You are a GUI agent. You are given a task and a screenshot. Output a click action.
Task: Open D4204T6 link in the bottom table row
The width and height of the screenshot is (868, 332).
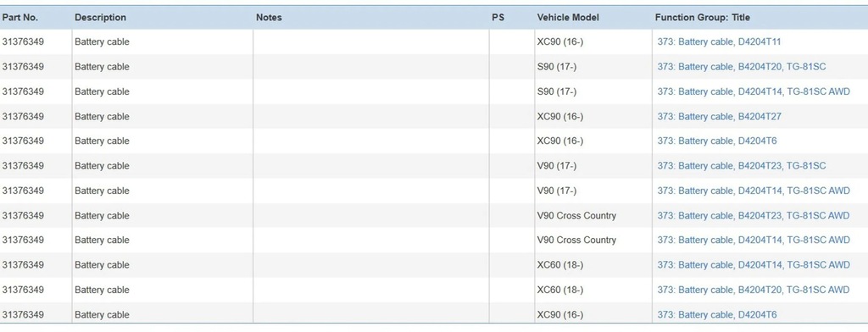(x=717, y=315)
